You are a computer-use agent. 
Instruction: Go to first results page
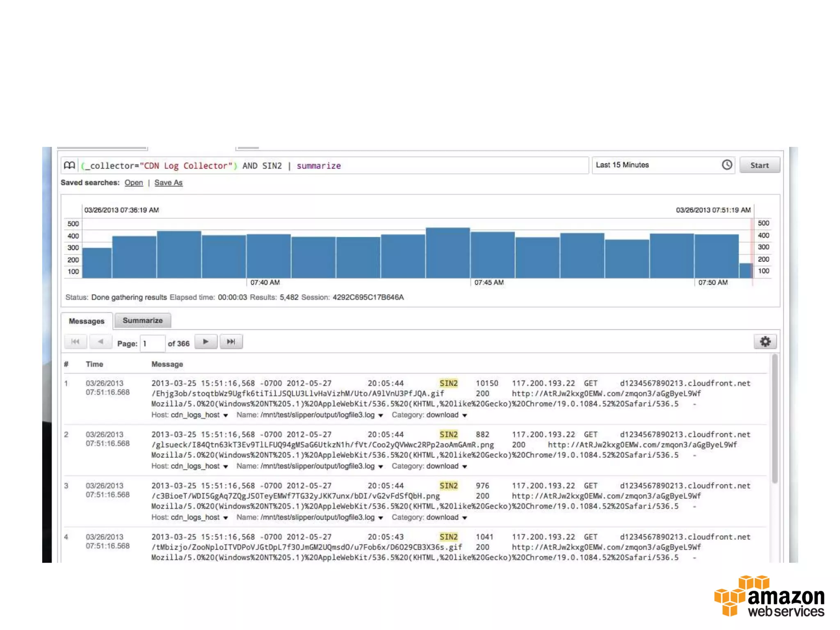click(75, 342)
